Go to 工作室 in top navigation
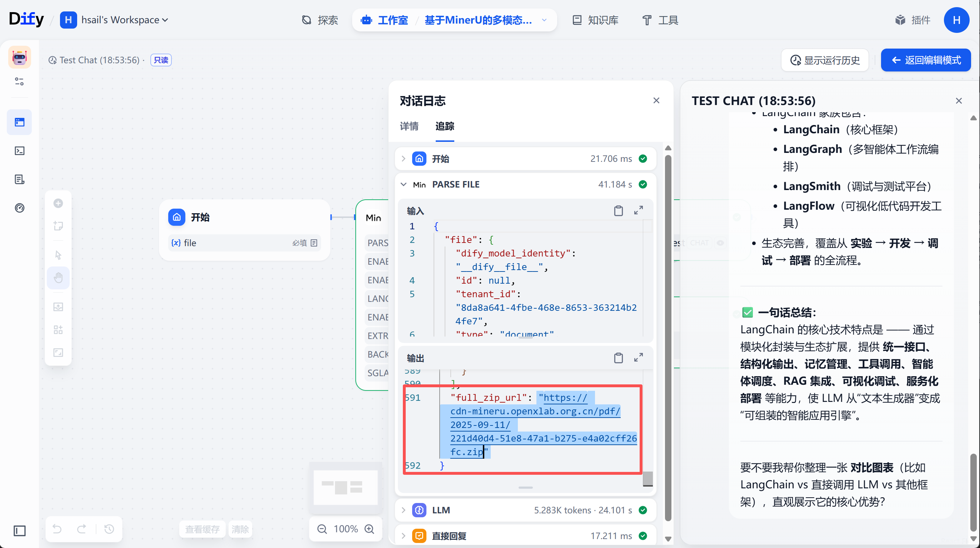The height and width of the screenshot is (548, 980). pos(385,20)
